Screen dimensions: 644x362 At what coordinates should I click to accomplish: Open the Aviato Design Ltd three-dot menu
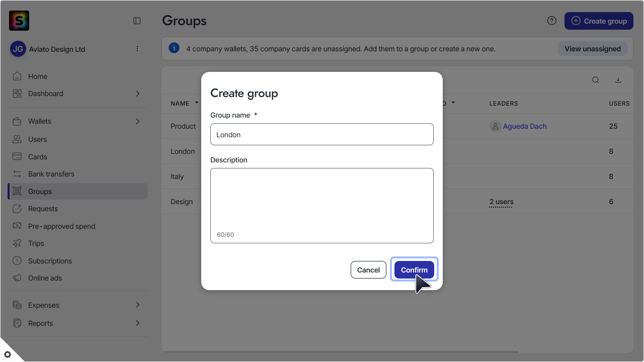(137, 49)
